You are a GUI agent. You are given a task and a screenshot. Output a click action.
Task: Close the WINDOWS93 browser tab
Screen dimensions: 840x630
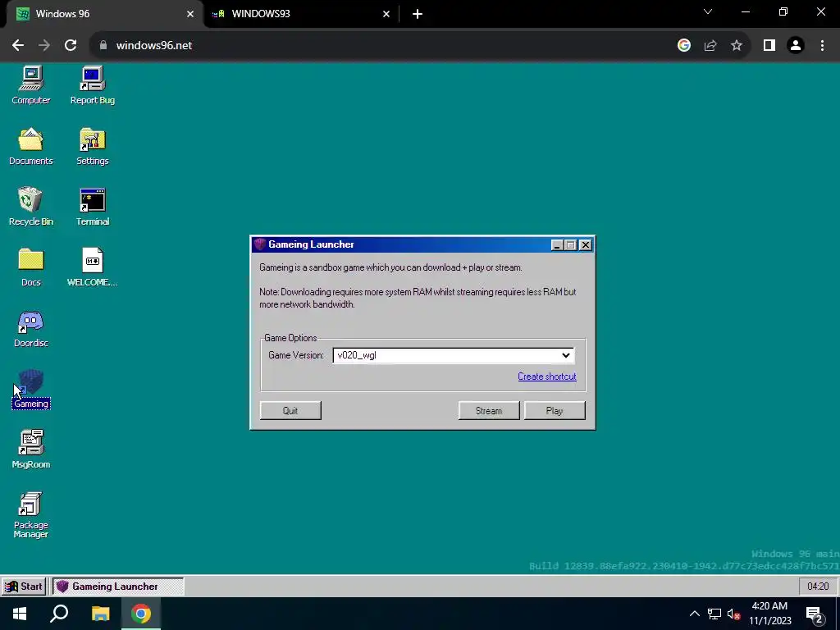386,14
